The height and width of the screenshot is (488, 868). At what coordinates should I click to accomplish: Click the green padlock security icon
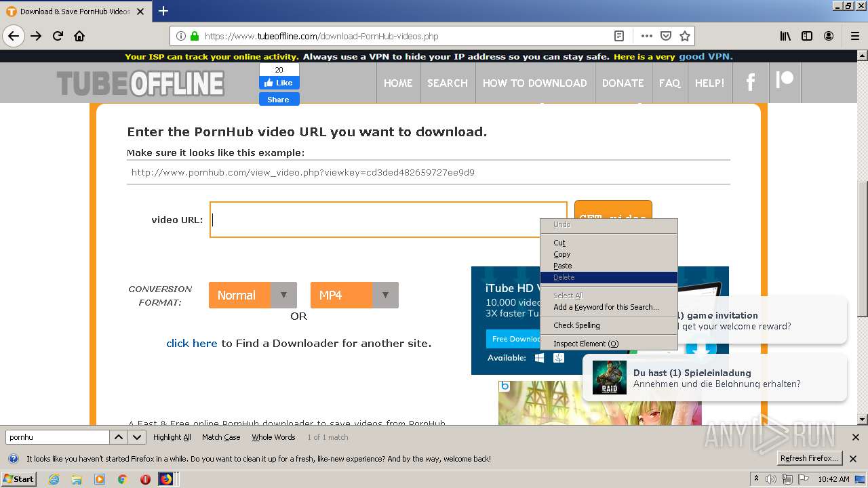195,36
